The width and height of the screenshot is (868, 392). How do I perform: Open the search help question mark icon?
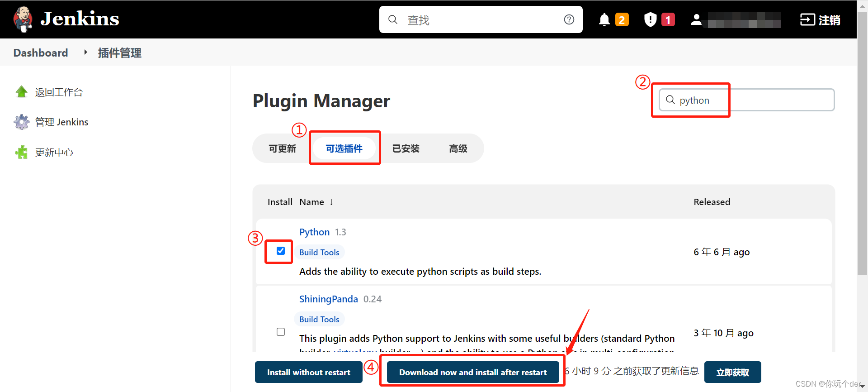569,19
